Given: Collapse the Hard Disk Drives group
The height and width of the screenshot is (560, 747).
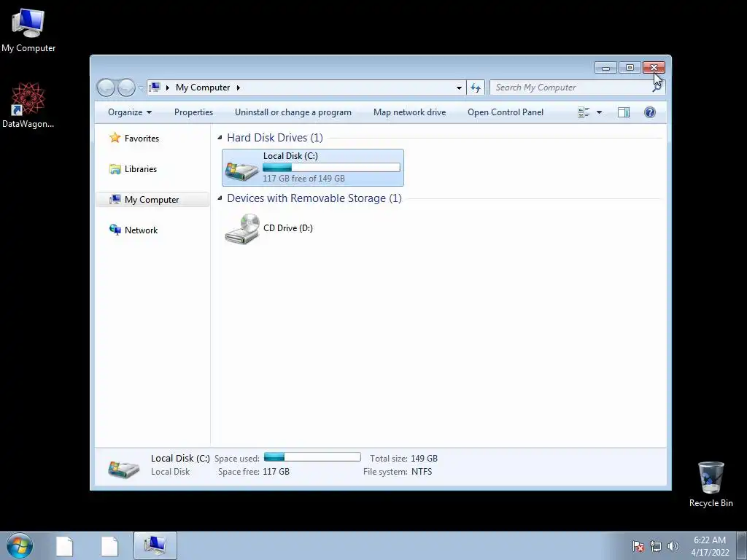Looking at the screenshot, I should (220, 138).
